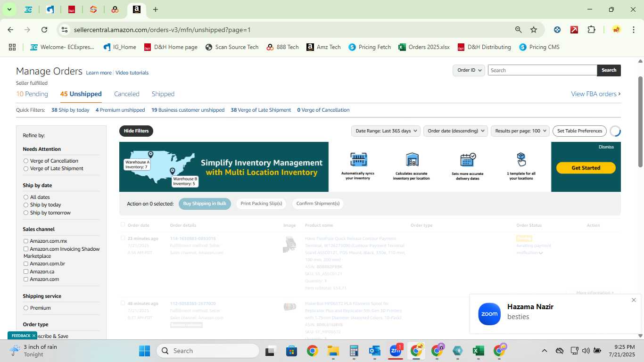Select the All dates radio button
Viewport: 644px width, 362px height.
coord(26,197)
